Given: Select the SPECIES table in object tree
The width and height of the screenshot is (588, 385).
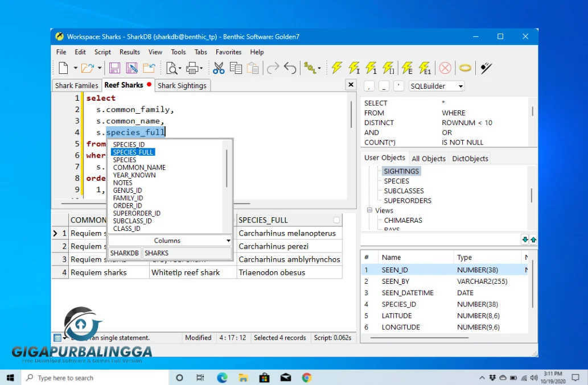Looking at the screenshot, I should [x=396, y=181].
